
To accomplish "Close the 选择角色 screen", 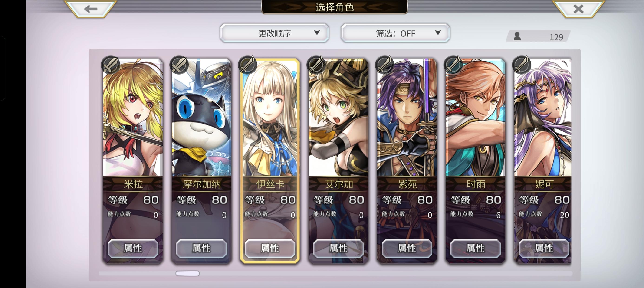I will [578, 9].
